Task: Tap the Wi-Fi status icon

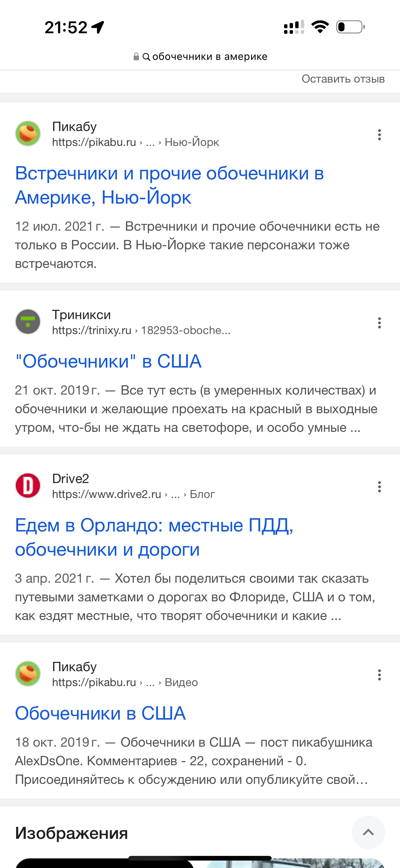Action: [320, 27]
